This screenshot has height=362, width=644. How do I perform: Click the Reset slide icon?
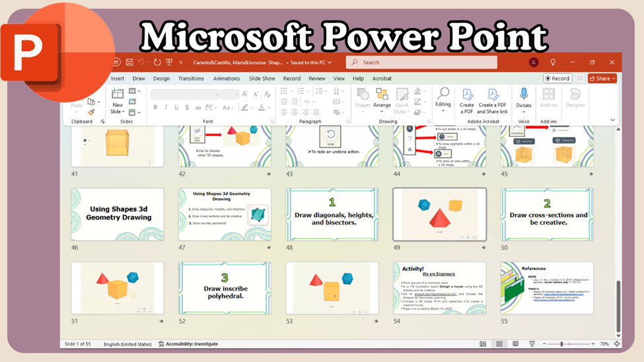click(132, 102)
